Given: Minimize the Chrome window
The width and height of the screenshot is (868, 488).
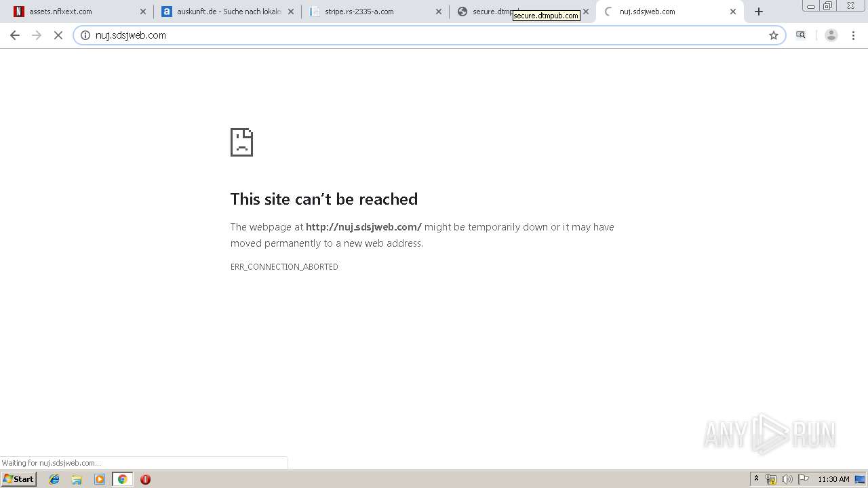Looking at the screenshot, I should pyautogui.click(x=811, y=6).
